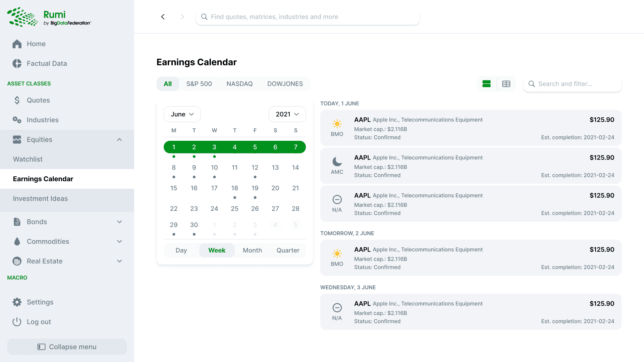
Task: Expand the Real Estate section chevron
Action: point(119,261)
